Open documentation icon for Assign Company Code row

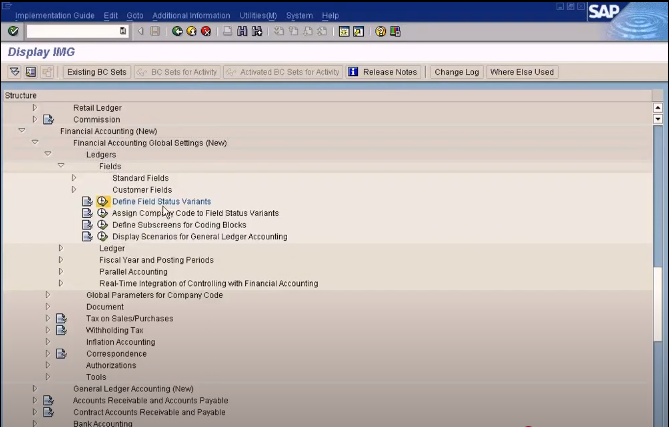coord(87,213)
